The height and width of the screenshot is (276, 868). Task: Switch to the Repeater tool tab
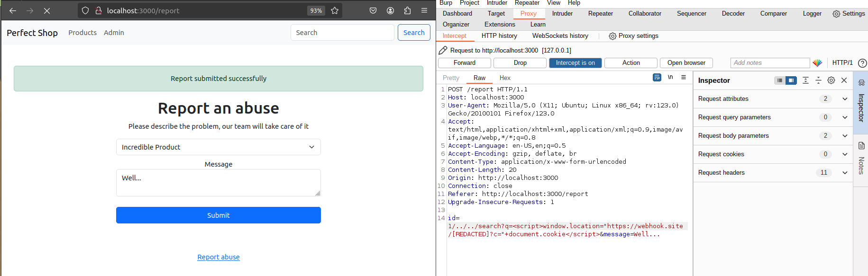click(601, 14)
